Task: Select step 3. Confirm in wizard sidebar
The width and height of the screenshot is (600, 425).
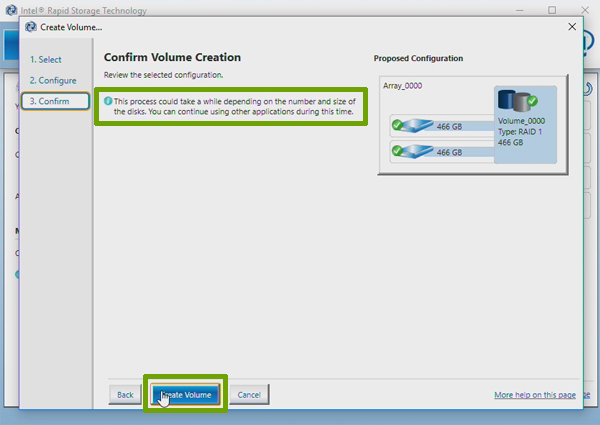Action: tap(55, 101)
